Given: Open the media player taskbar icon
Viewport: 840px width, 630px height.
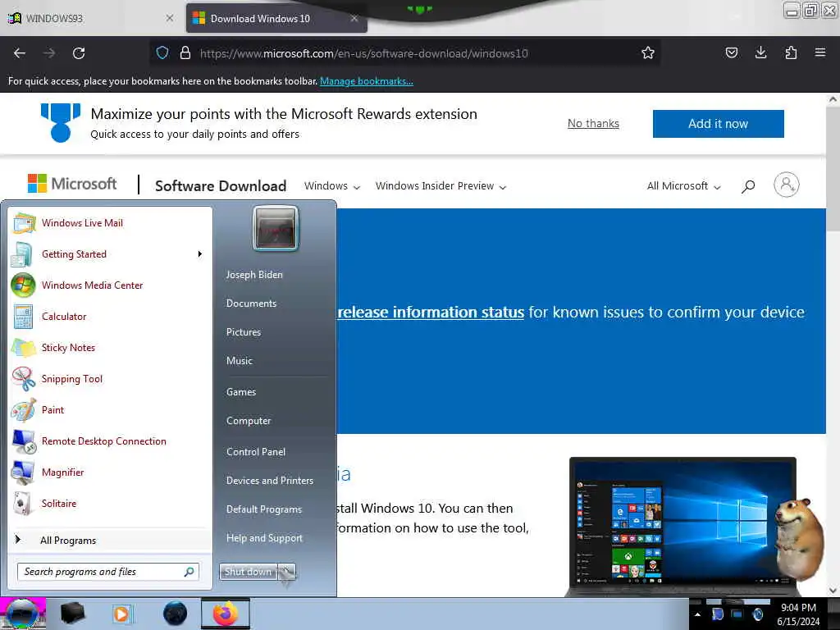Looking at the screenshot, I should tap(121, 614).
